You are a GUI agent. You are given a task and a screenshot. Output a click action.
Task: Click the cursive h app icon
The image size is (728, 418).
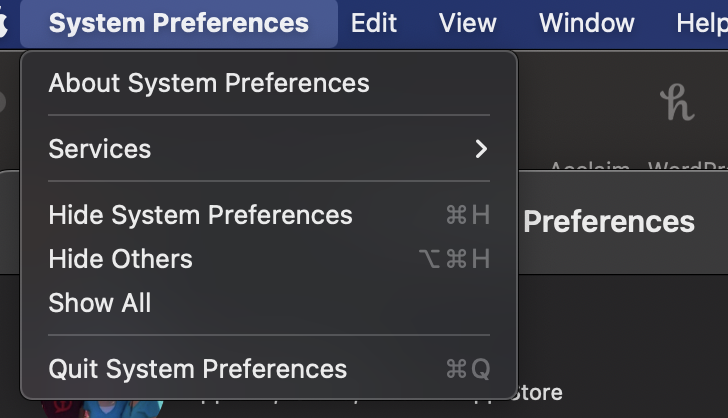[677, 102]
